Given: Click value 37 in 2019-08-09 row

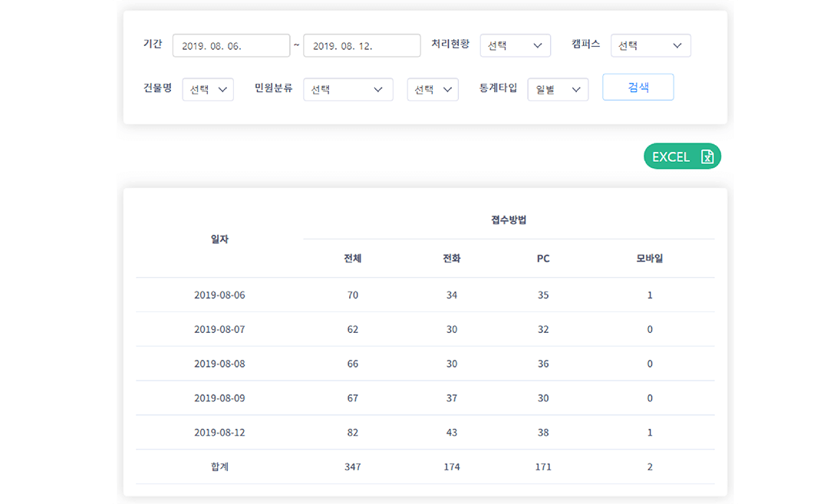Looking at the screenshot, I should [x=452, y=398].
